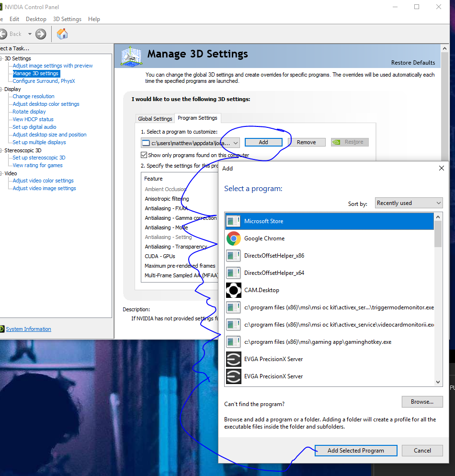The width and height of the screenshot is (455, 476).
Task: Click the Add Selected Program button
Action: point(356,451)
